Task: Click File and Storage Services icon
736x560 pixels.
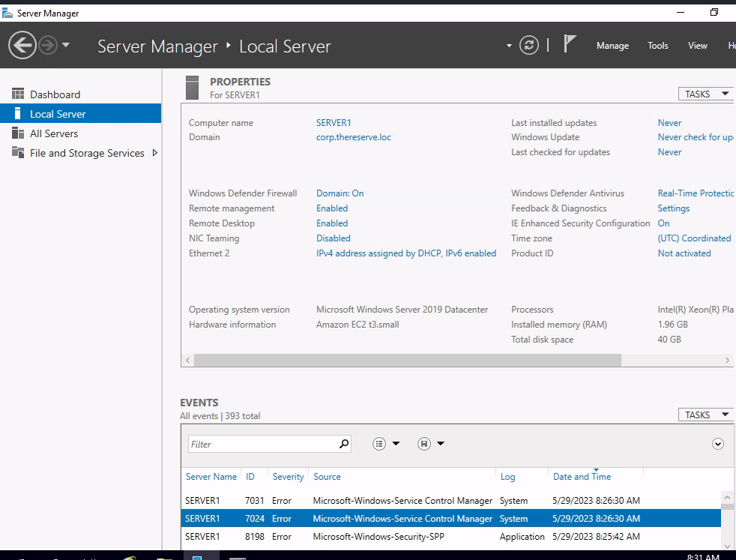Action: (18, 152)
